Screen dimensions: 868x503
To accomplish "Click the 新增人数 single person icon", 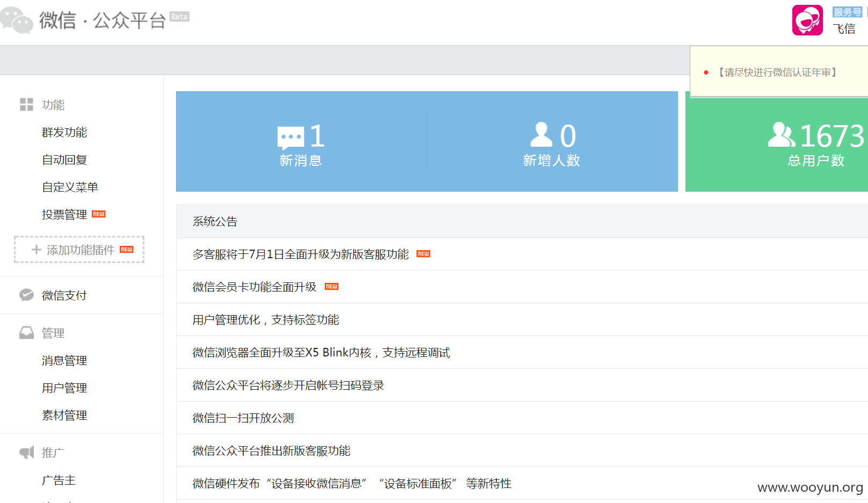I will (x=541, y=134).
